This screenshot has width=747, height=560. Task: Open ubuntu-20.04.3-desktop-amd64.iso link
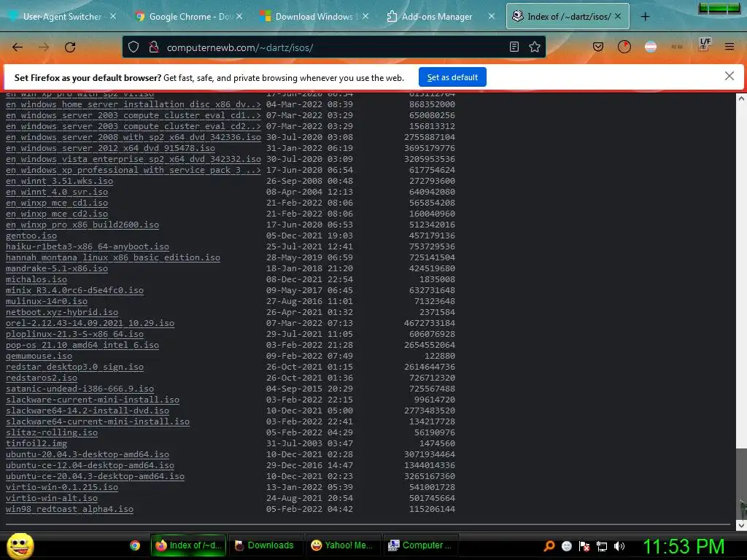click(x=88, y=455)
